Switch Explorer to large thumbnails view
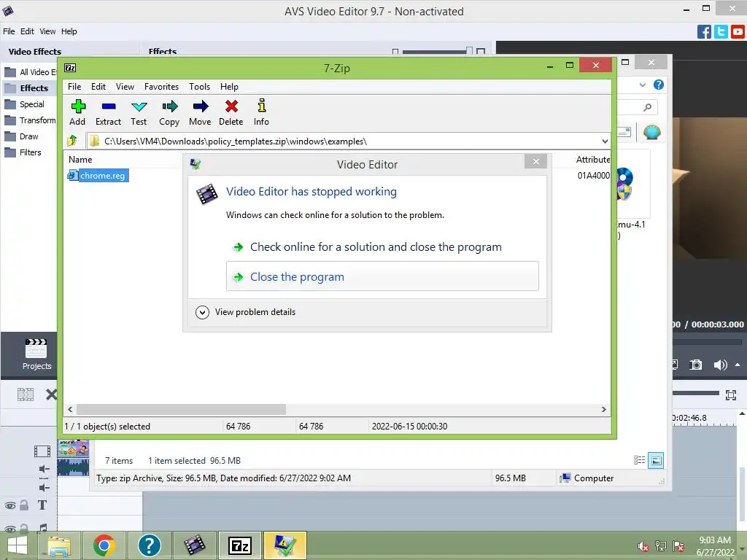The image size is (747, 560). [x=656, y=461]
